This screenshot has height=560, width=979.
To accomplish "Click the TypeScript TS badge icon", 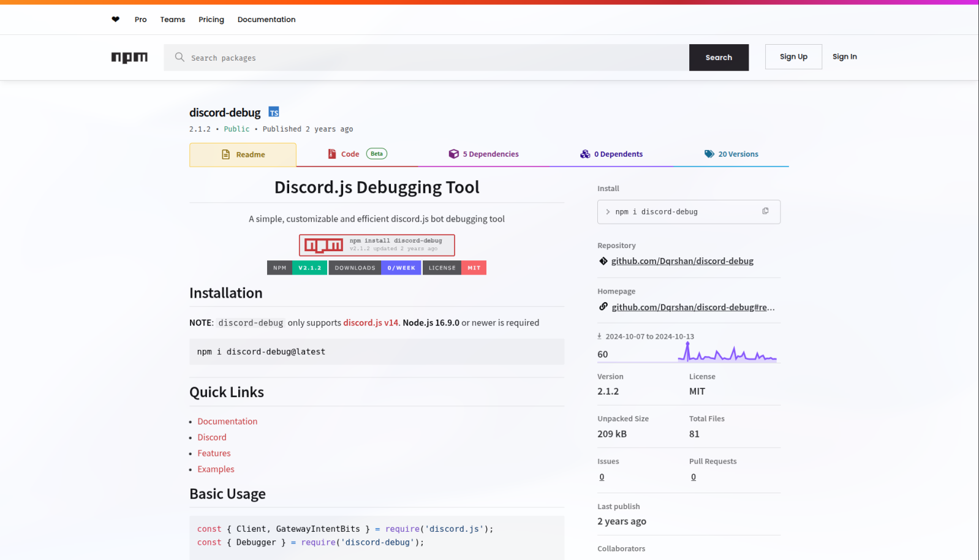I will 274,112.
